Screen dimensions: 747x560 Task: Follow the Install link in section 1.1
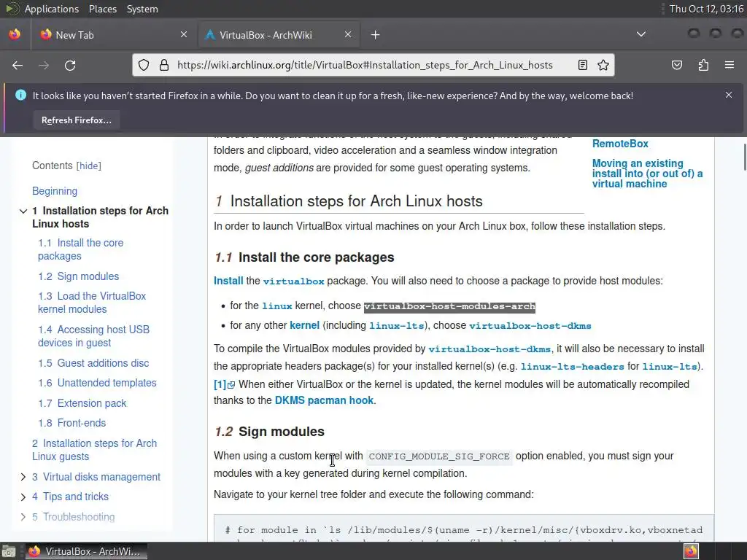228,281
